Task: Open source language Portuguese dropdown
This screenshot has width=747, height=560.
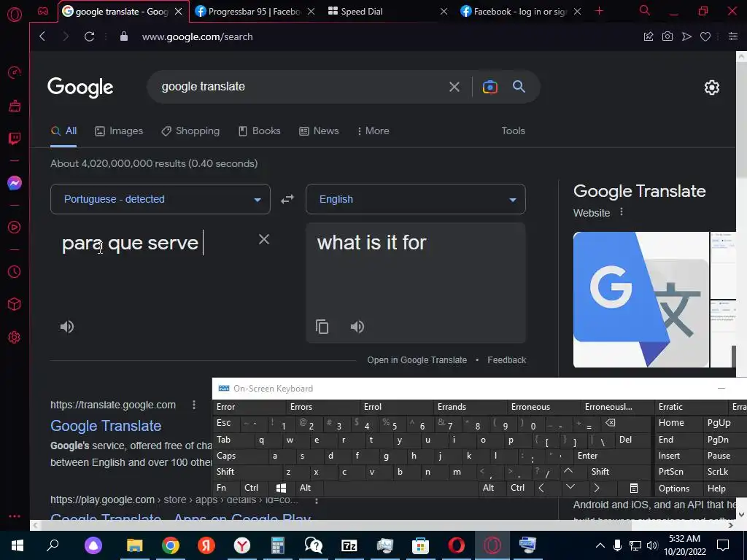Action: click(x=160, y=199)
